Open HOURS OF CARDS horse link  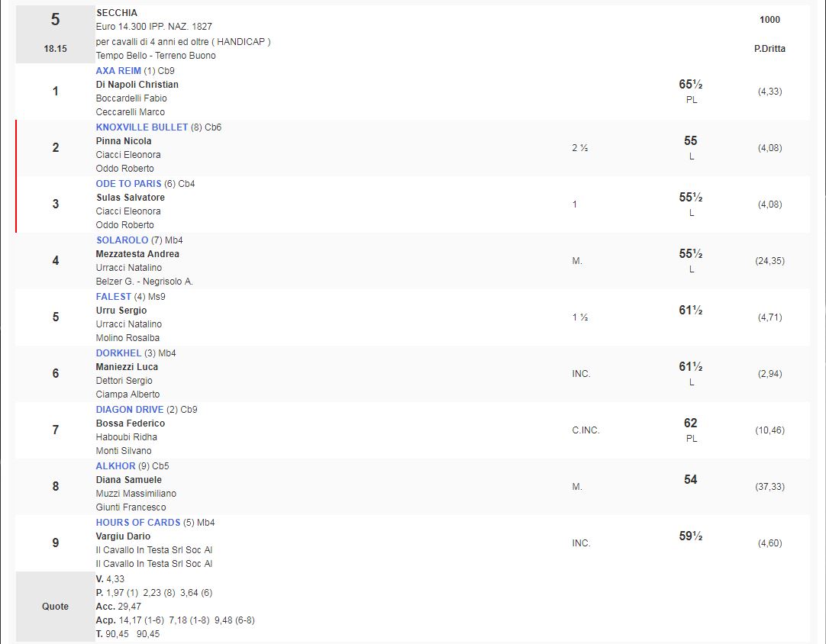[138, 523]
